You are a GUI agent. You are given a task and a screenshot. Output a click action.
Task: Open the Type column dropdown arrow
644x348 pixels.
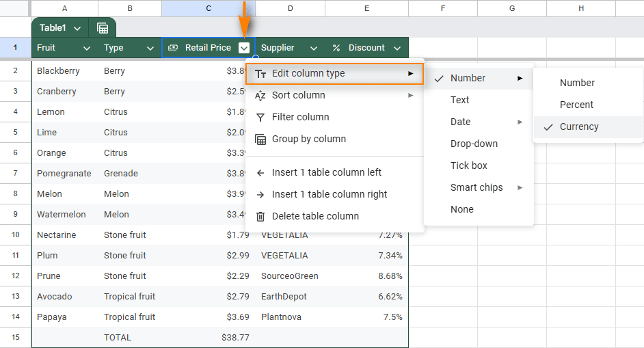point(150,49)
